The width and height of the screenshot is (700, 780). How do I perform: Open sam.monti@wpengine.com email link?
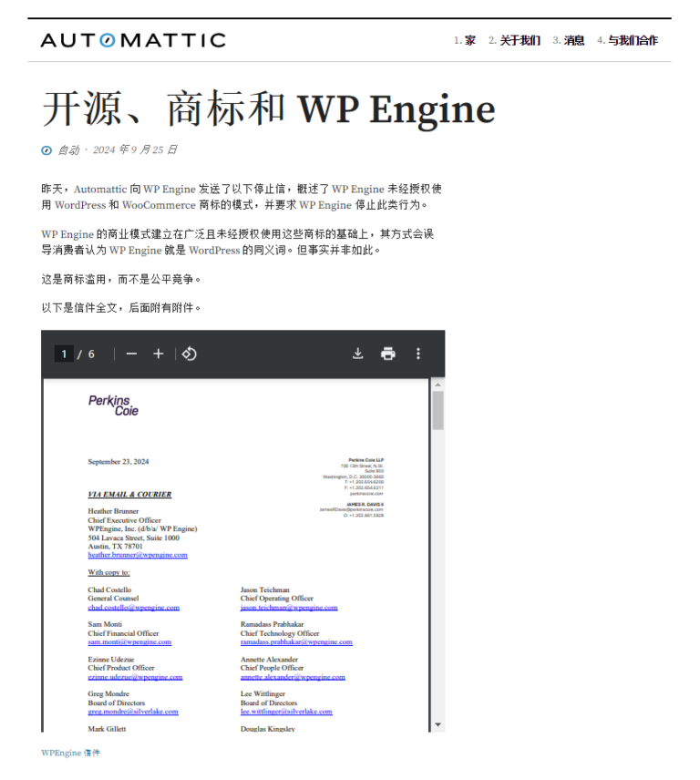(x=129, y=642)
